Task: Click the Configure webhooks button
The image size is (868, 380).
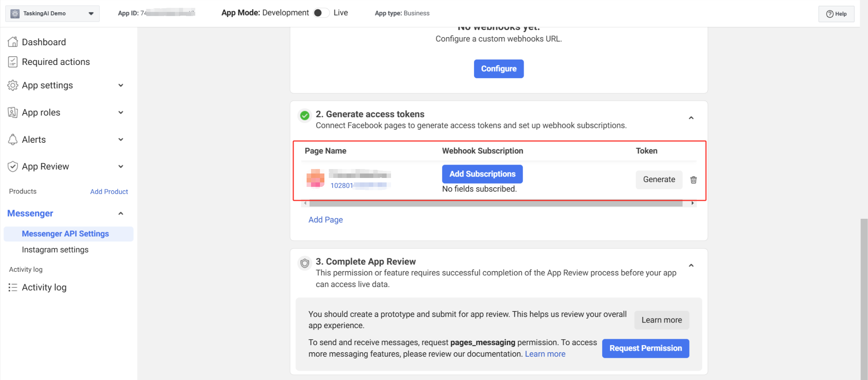Action: pos(498,69)
